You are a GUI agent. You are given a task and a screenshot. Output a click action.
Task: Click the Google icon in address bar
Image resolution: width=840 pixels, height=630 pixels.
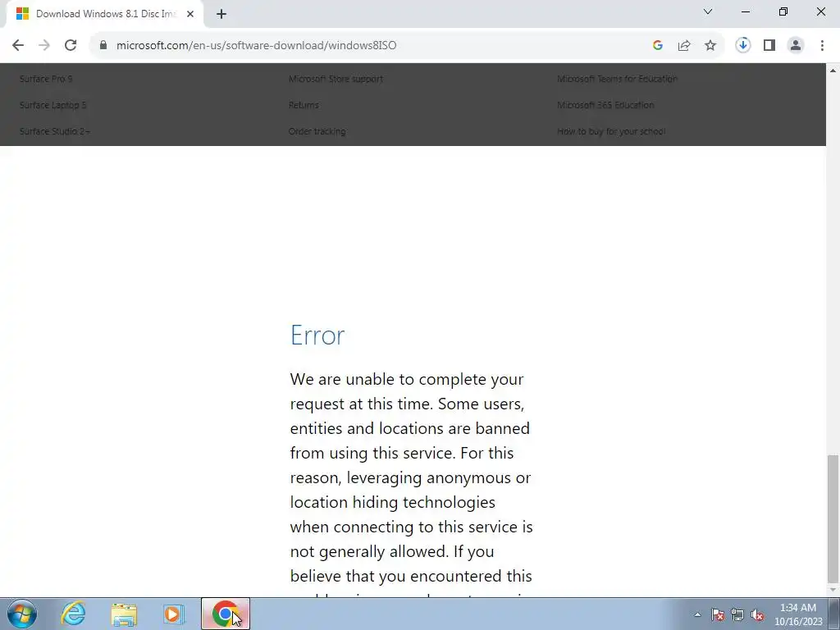click(658, 46)
